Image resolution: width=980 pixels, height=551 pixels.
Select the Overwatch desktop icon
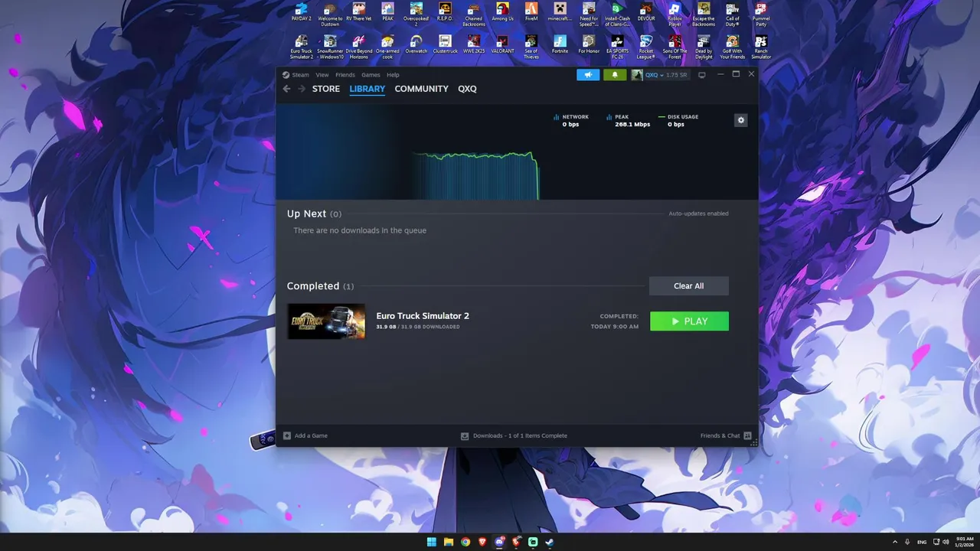point(416,46)
